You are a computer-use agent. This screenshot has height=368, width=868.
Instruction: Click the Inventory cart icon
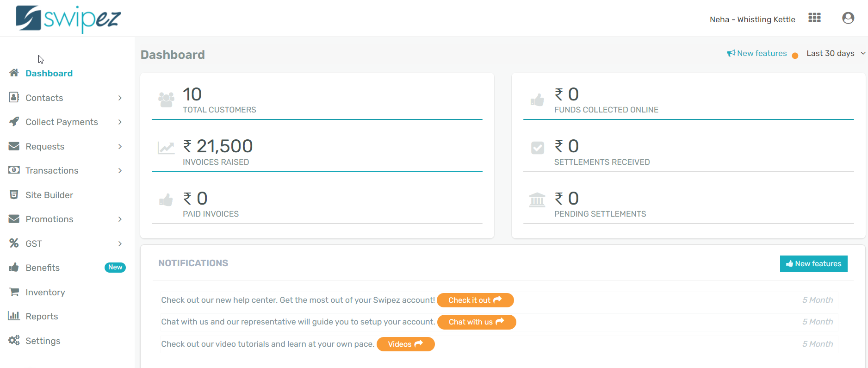coord(14,292)
